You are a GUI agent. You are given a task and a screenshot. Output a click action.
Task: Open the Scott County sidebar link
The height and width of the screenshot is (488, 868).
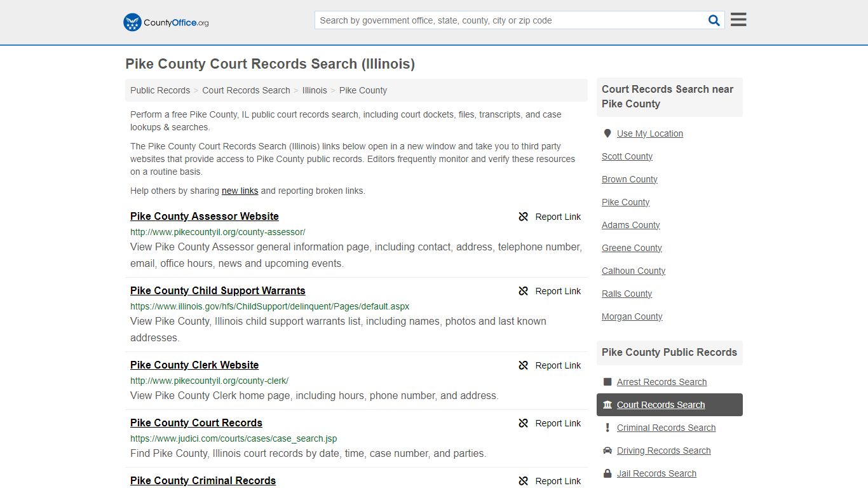[627, 156]
